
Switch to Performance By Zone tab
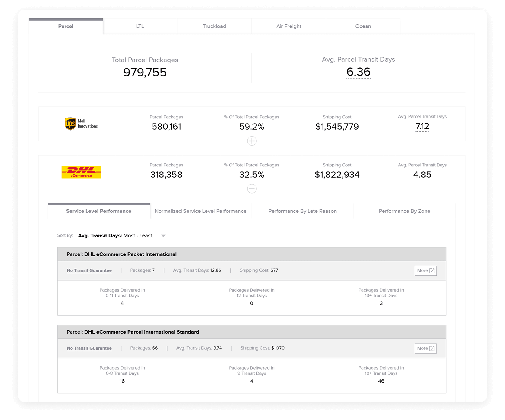pos(405,211)
